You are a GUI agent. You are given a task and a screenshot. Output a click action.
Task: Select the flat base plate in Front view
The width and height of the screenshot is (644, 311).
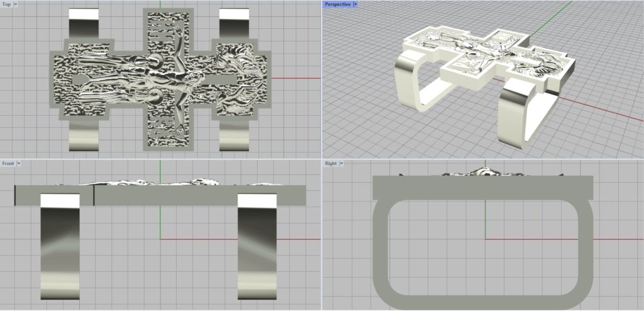point(189,195)
